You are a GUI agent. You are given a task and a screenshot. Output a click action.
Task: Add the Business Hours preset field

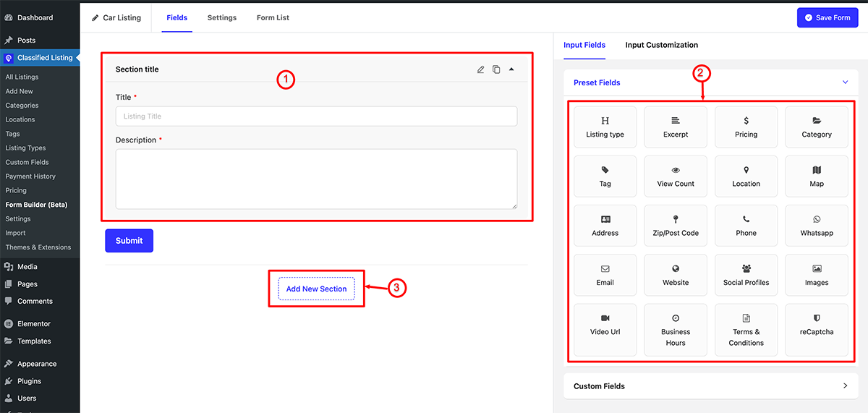[x=676, y=330]
